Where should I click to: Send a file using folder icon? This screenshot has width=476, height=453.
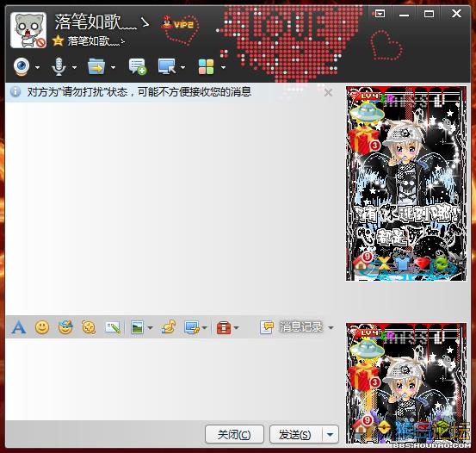[96, 66]
